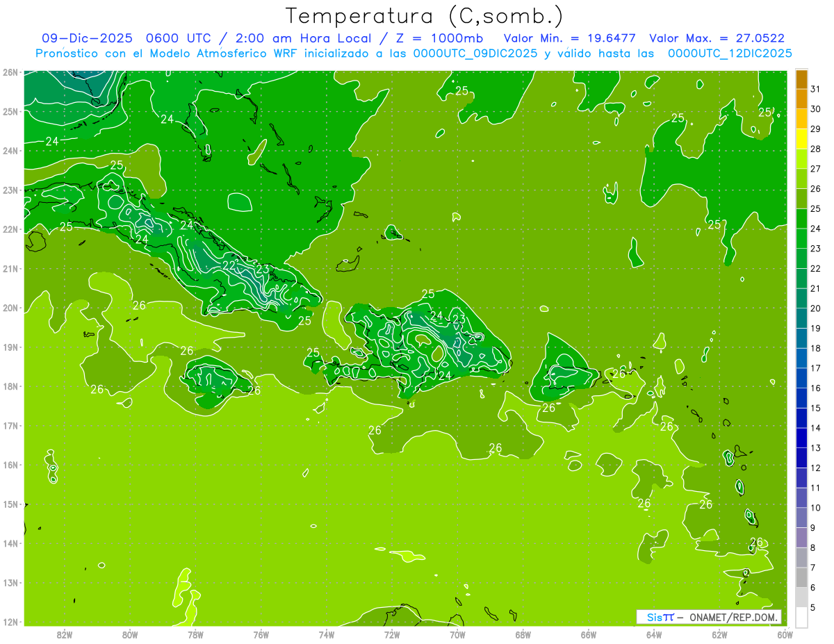Select the Z = 1000mb level label

point(441,39)
